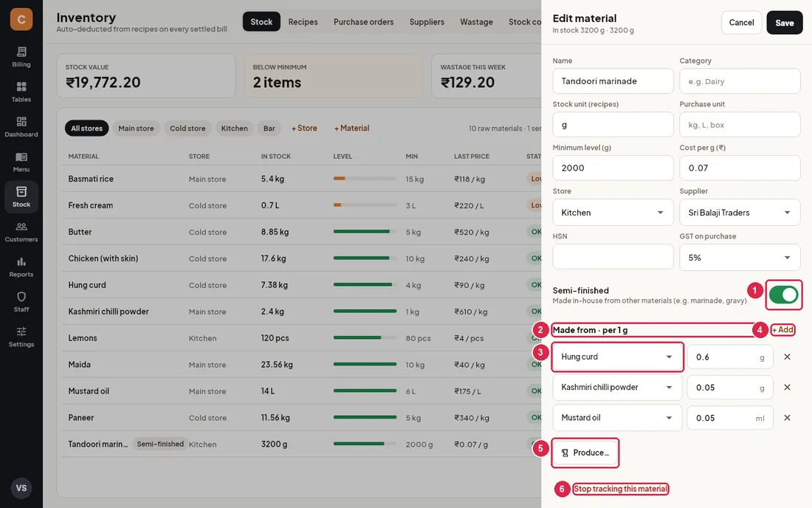View Reports in the sidebar
The height and width of the screenshot is (508, 812).
click(21, 267)
